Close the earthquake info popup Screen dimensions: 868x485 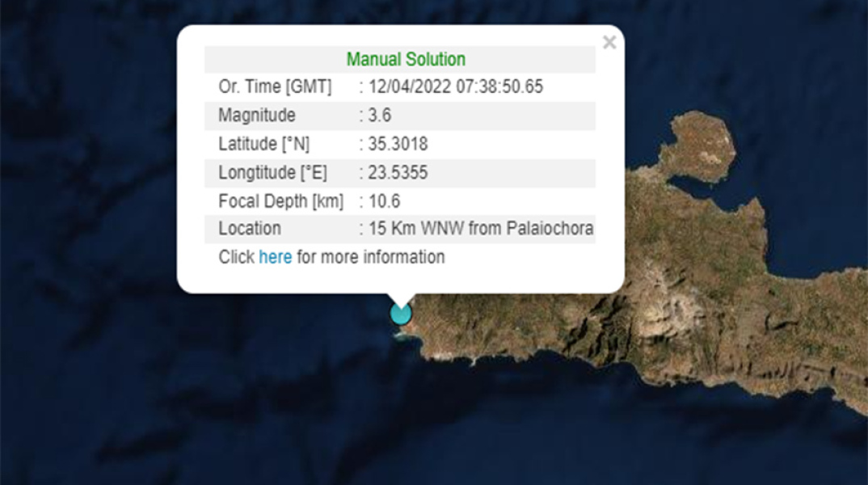point(609,43)
